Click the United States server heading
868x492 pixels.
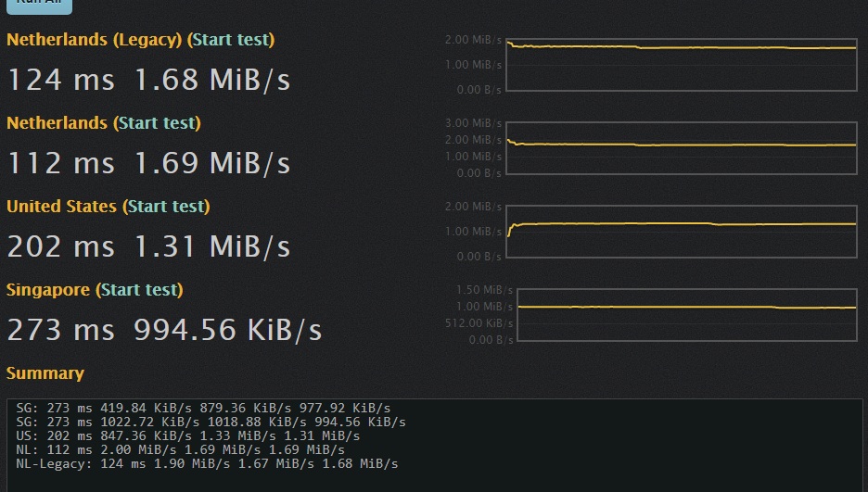[61, 207]
